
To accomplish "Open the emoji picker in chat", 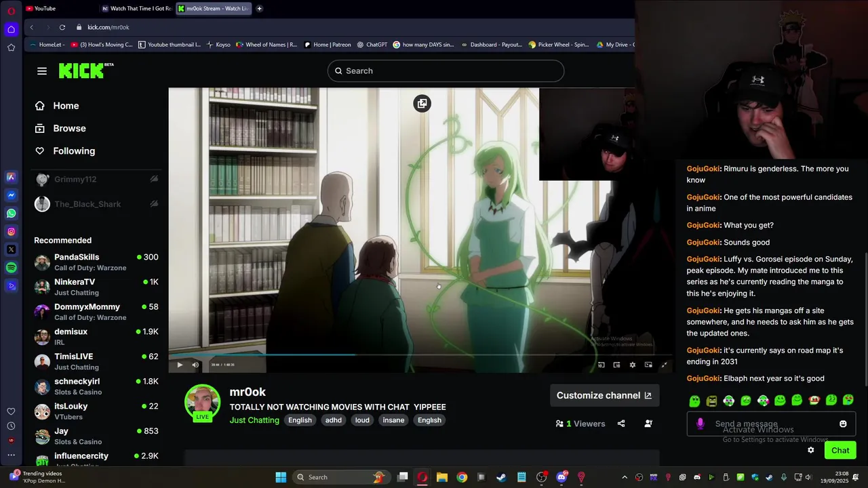I will coord(843,424).
